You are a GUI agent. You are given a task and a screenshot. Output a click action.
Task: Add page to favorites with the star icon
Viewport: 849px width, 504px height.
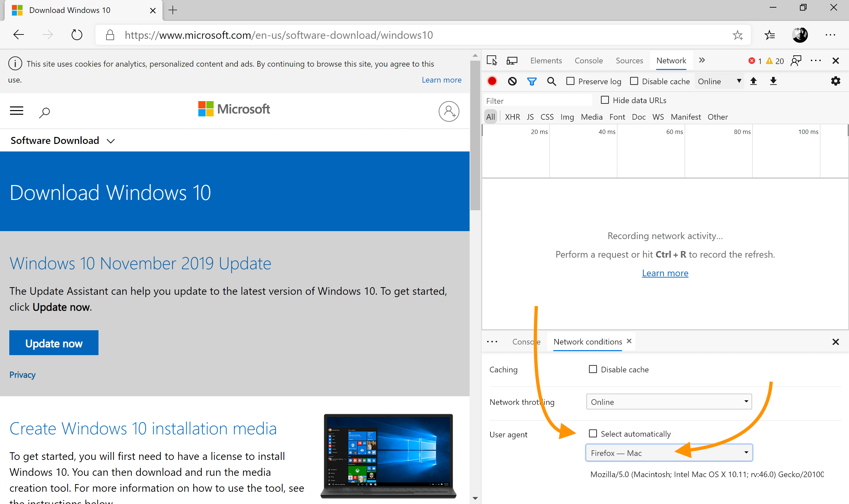(738, 35)
